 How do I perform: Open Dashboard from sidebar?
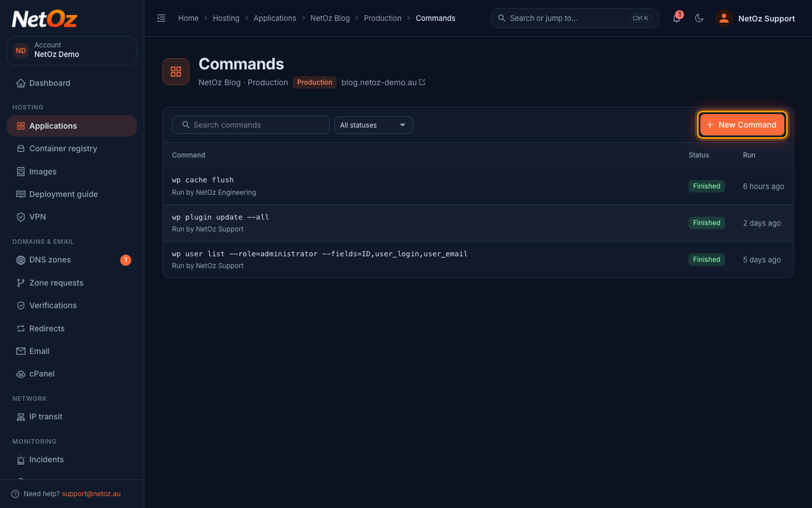coord(72,83)
